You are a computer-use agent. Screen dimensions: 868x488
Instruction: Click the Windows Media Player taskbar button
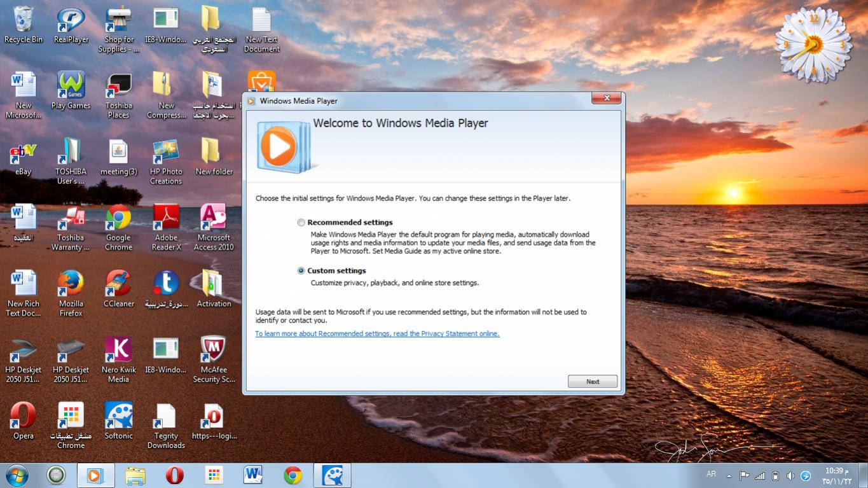[x=95, y=475]
